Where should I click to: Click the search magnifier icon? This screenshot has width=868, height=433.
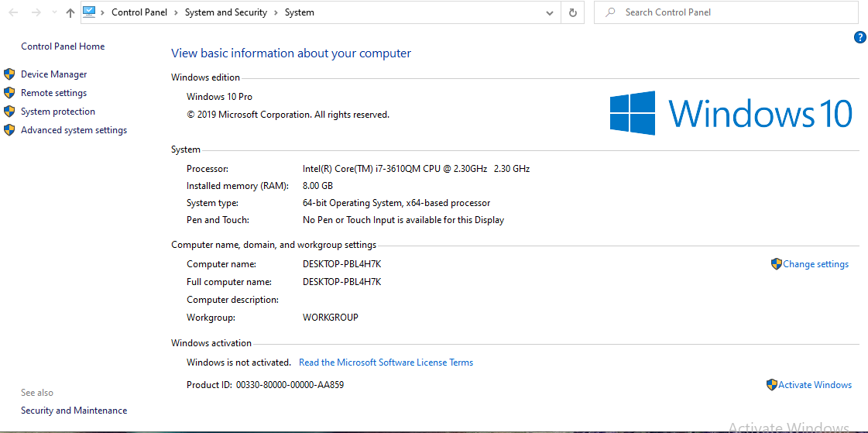(x=610, y=12)
